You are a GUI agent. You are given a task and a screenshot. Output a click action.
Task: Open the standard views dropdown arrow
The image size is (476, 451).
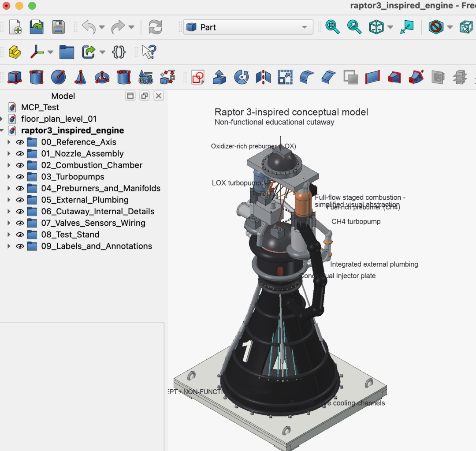tap(390, 27)
